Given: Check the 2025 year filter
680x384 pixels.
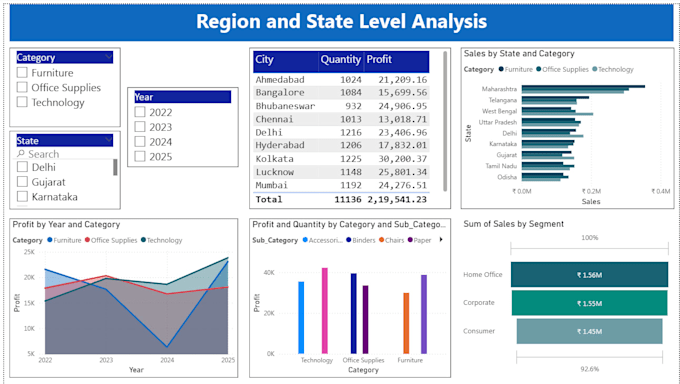Looking at the screenshot, I should pyautogui.click(x=140, y=156).
